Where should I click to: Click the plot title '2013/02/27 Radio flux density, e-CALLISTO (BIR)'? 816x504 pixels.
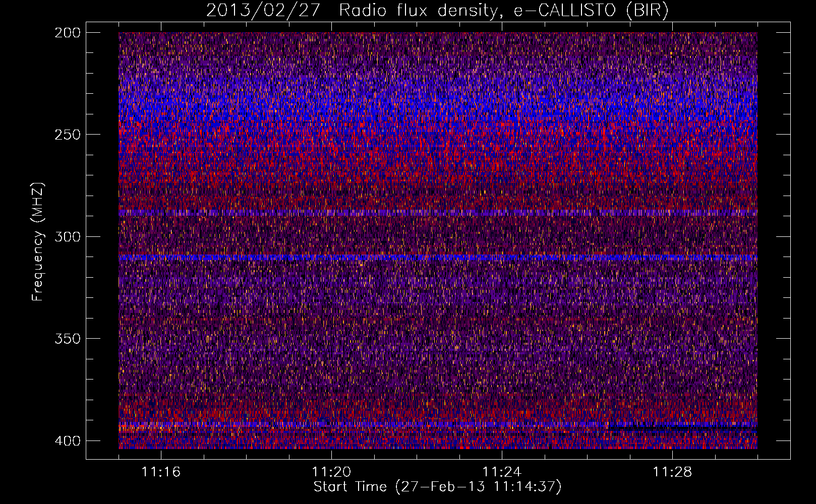[x=437, y=11]
